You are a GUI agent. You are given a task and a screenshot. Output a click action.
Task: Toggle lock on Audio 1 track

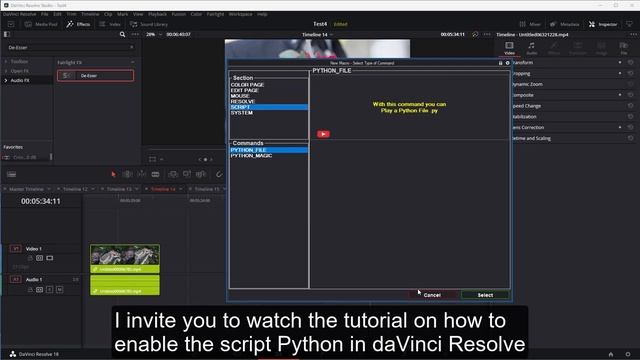30,289
